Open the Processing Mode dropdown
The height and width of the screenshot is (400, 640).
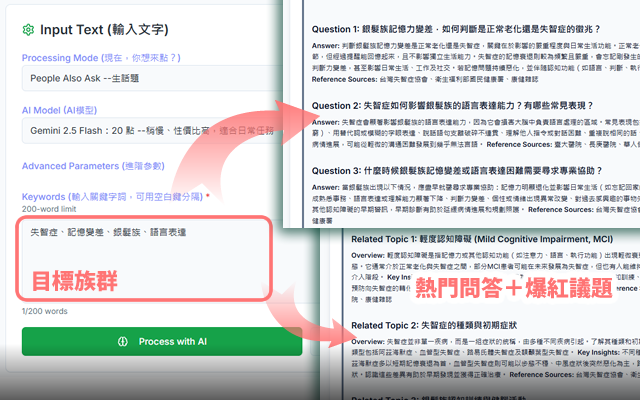[x=160, y=78]
